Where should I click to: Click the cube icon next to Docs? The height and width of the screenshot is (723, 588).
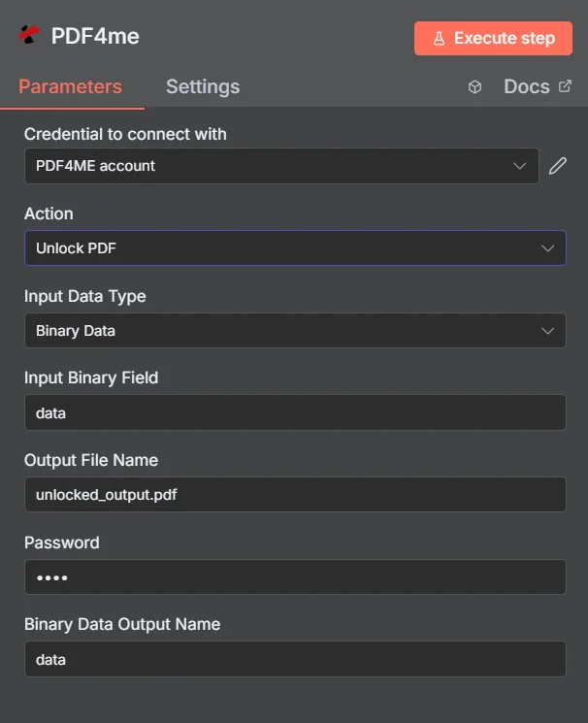tap(474, 86)
